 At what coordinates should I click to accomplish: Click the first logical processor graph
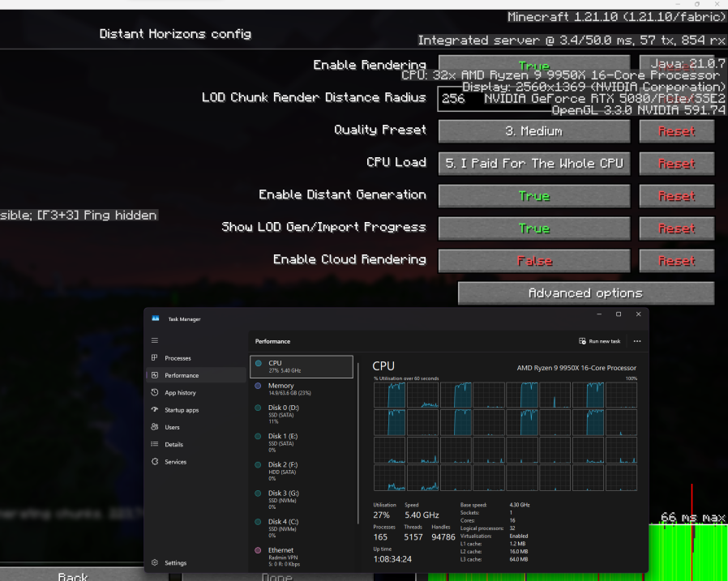(x=389, y=395)
